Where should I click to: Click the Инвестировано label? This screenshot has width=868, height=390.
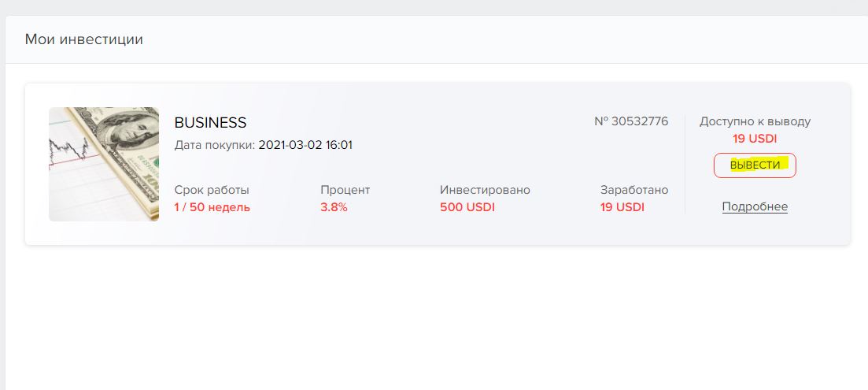coord(485,190)
